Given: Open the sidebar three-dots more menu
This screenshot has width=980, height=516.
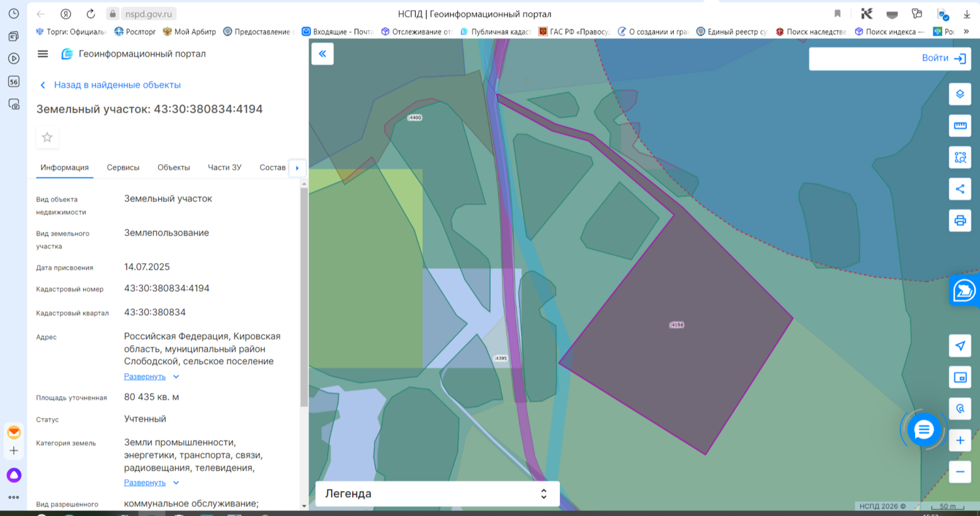Looking at the screenshot, I should pos(14,497).
